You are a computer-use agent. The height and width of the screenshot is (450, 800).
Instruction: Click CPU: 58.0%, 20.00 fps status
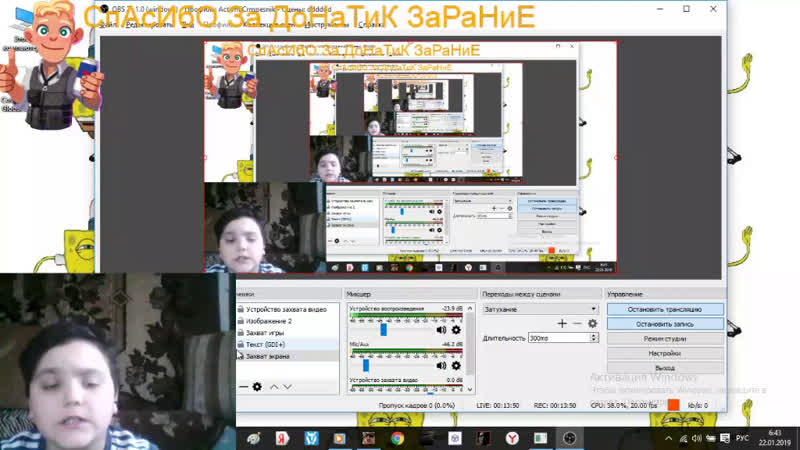click(x=623, y=406)
